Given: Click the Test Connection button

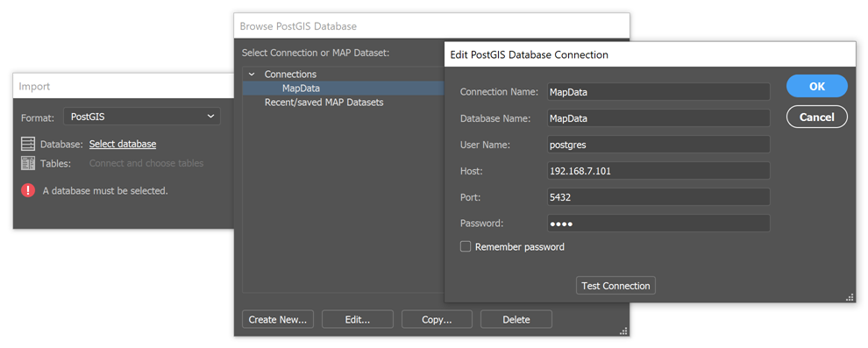Looking at the screenshot, I should click(x=615, y=286).
